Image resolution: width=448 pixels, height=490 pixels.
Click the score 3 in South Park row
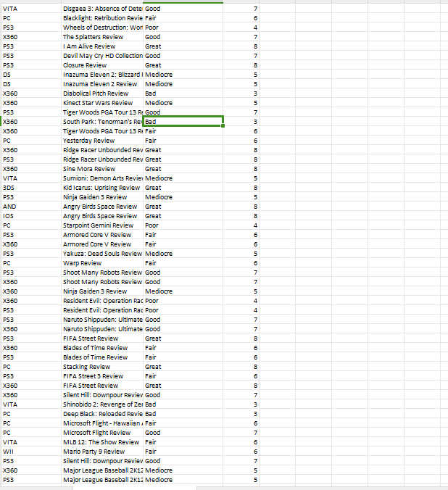tap(241, 122)
